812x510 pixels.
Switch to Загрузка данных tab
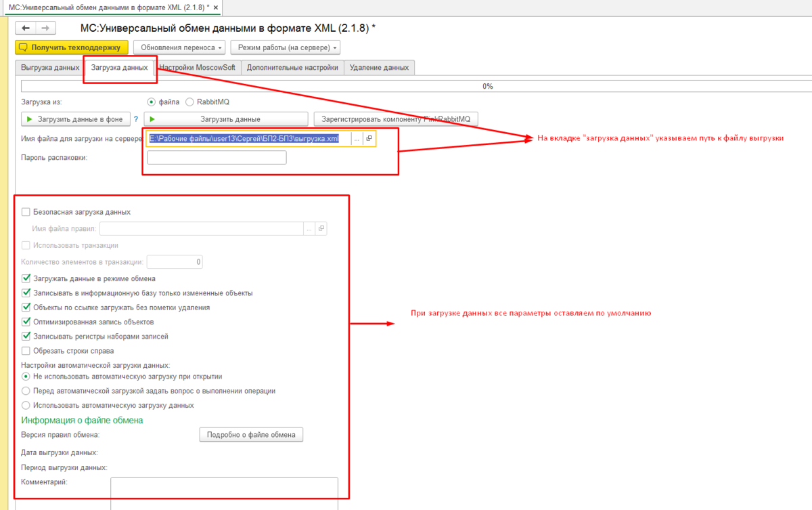click(119, 68)
